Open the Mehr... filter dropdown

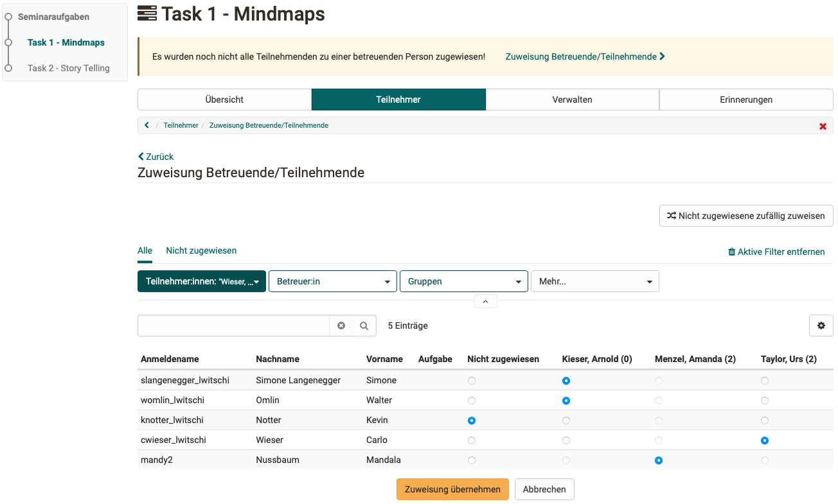click(594, 281)
